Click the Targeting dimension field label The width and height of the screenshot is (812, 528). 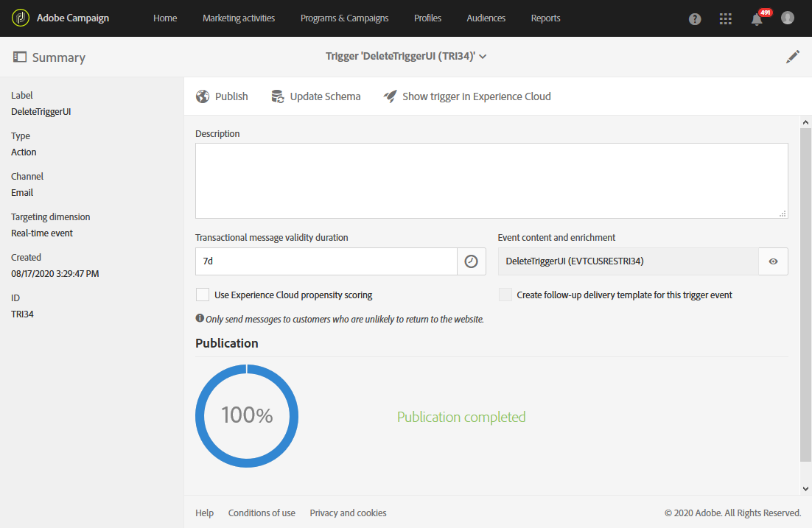(x=51, y=217)
